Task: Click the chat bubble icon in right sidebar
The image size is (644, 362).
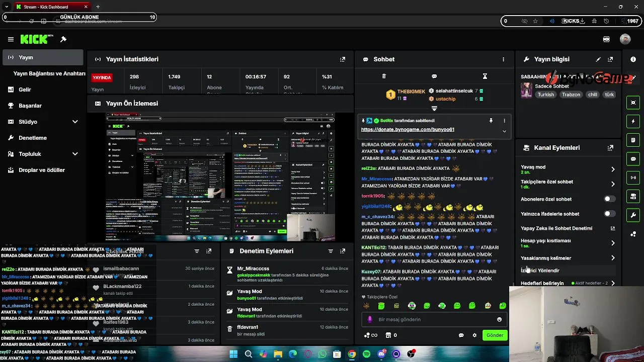Action: pos(633,159)
